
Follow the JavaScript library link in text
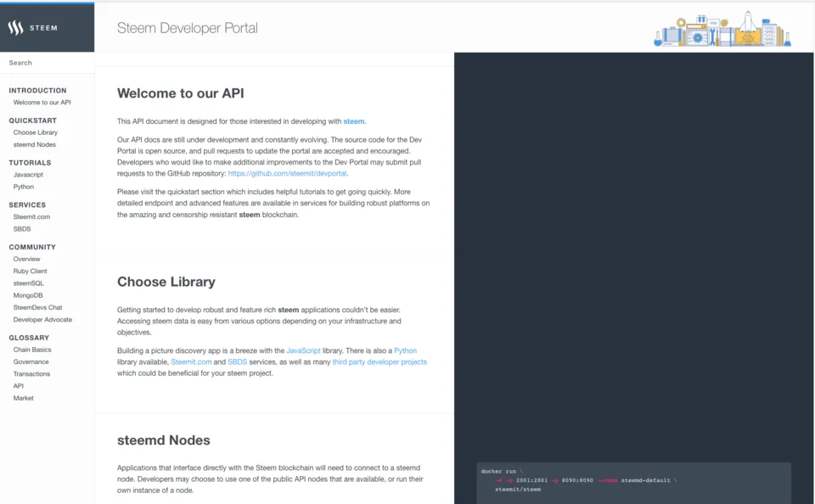tap(304, 350)
